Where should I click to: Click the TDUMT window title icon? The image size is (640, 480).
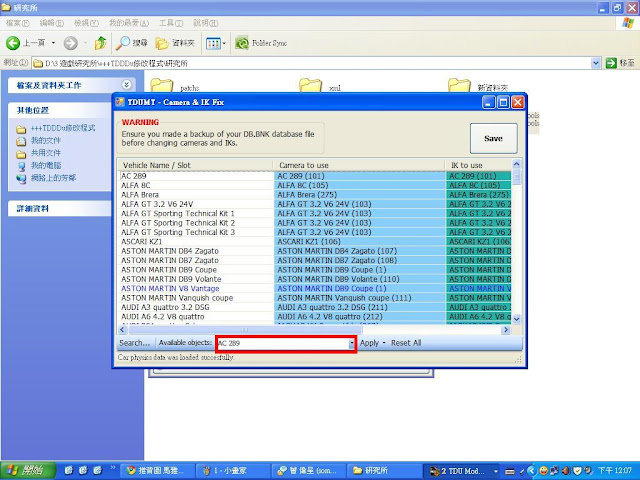(x=120, y=102)
